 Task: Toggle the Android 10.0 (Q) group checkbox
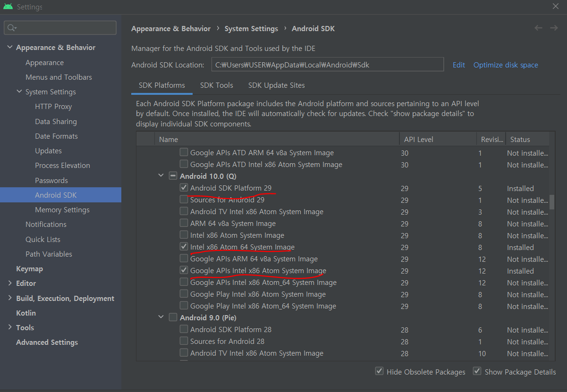pos(173,176)
